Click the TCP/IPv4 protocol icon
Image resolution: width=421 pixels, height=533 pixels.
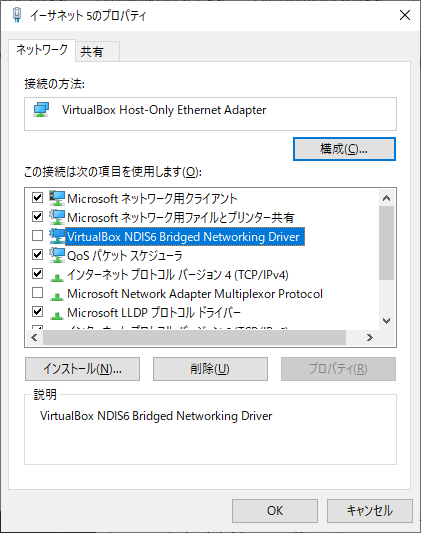pos(57,277)
